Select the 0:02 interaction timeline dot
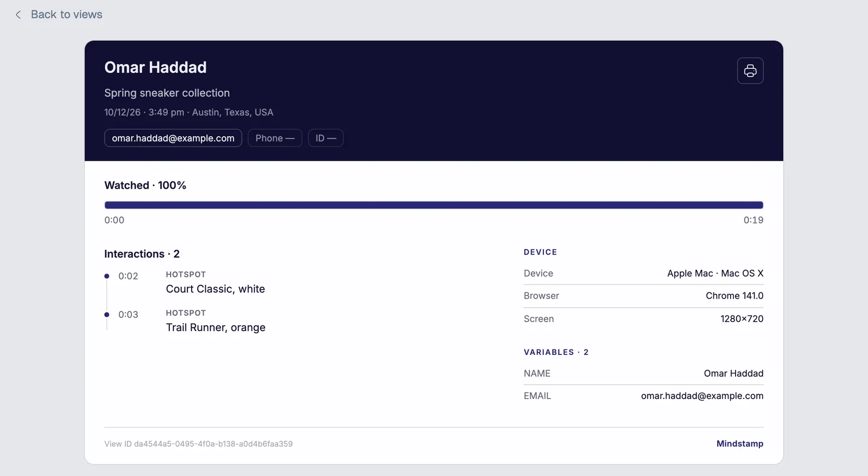Viewport: 868px width, 476px height. [x=107, y=276]
